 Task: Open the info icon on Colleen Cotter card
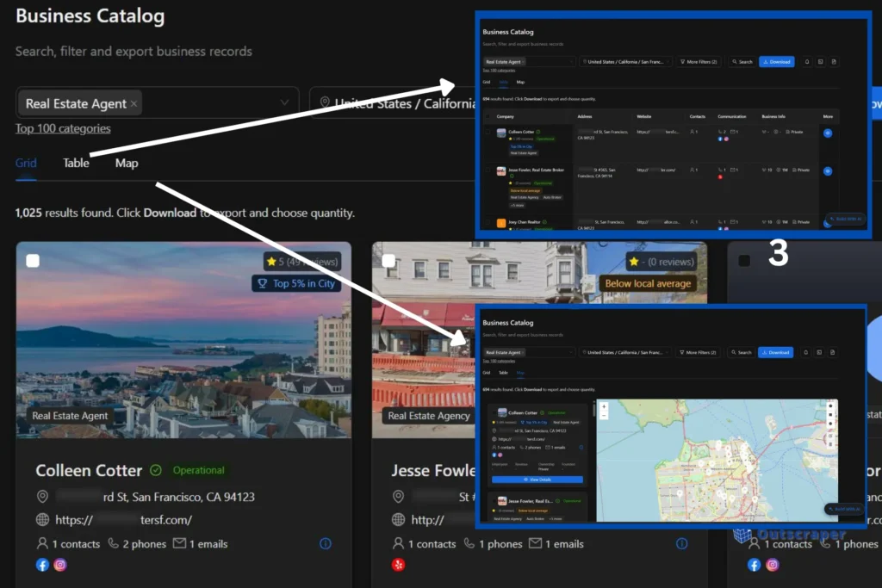tap(325, 543)
